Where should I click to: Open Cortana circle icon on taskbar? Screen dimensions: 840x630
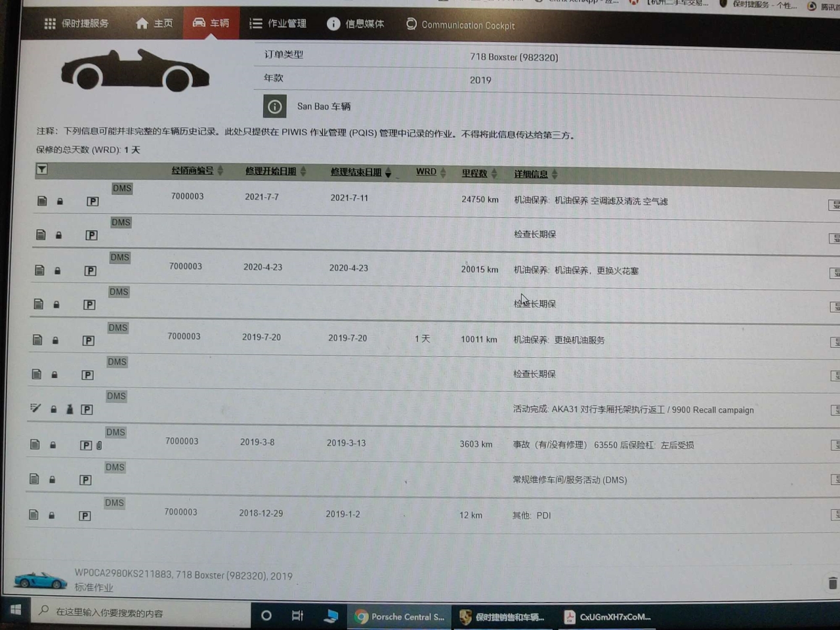266,616
